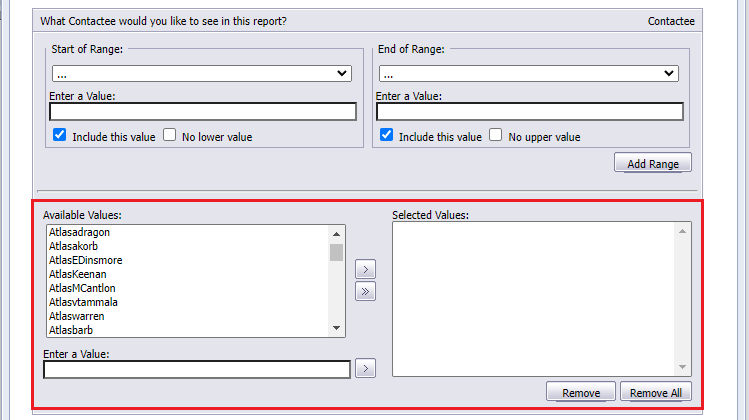The image size is (749, 420).
Task: Enable the No lower value checkbox
Action: tap(170, 135)
